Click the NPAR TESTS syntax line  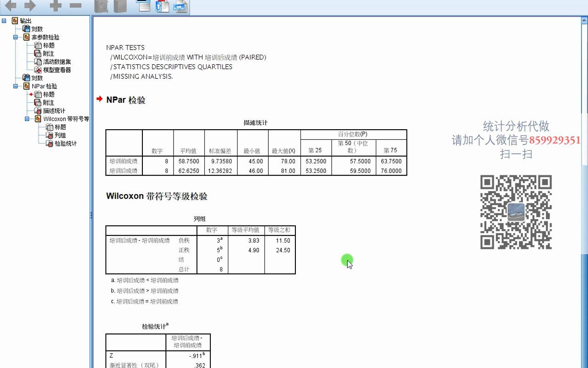[125, 47]
